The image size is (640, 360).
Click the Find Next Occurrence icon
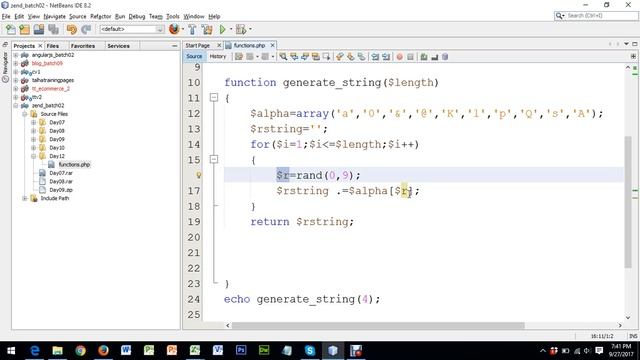click(x=305, y=57)
